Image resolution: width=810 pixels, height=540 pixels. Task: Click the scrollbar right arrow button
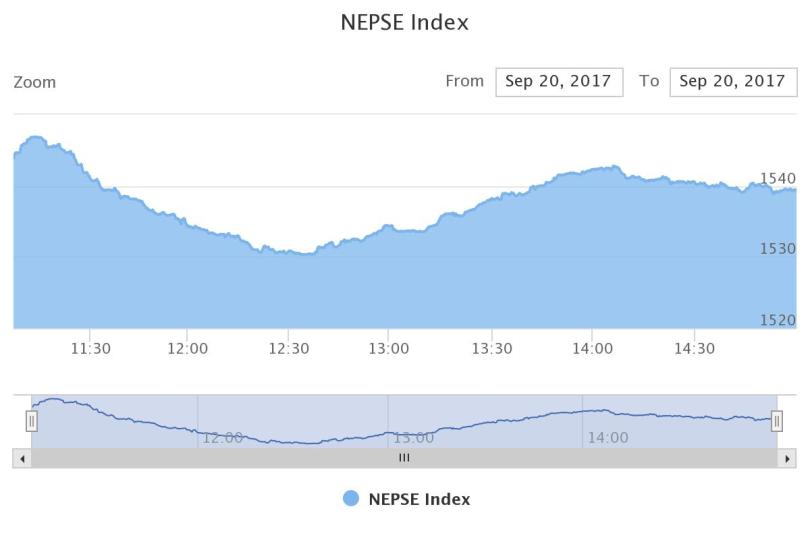pyautogui.click(x=787, y=458)
